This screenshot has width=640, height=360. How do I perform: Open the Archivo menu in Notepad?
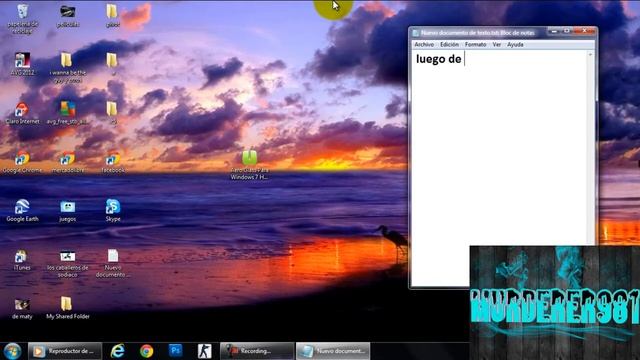(424, 44)
